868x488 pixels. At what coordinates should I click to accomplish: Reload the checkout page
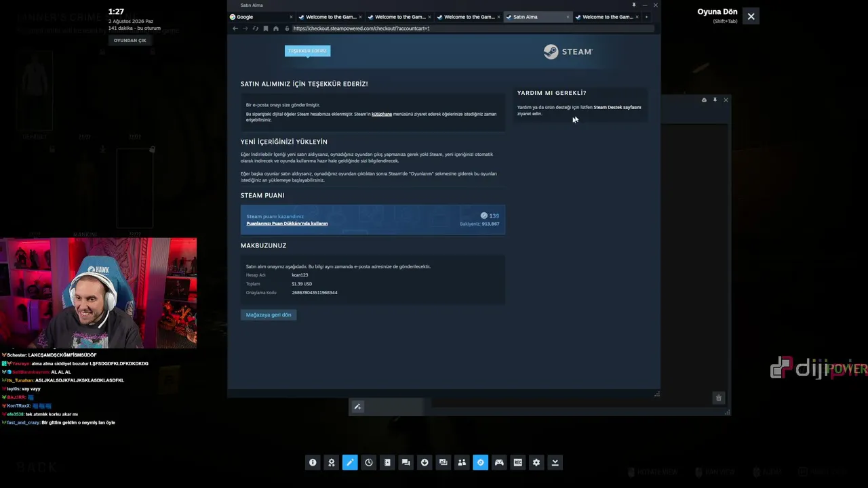coord(256,28)
